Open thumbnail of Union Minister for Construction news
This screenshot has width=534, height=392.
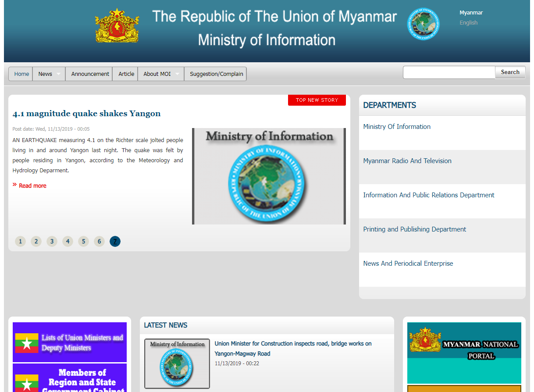(x=177, y=363)
